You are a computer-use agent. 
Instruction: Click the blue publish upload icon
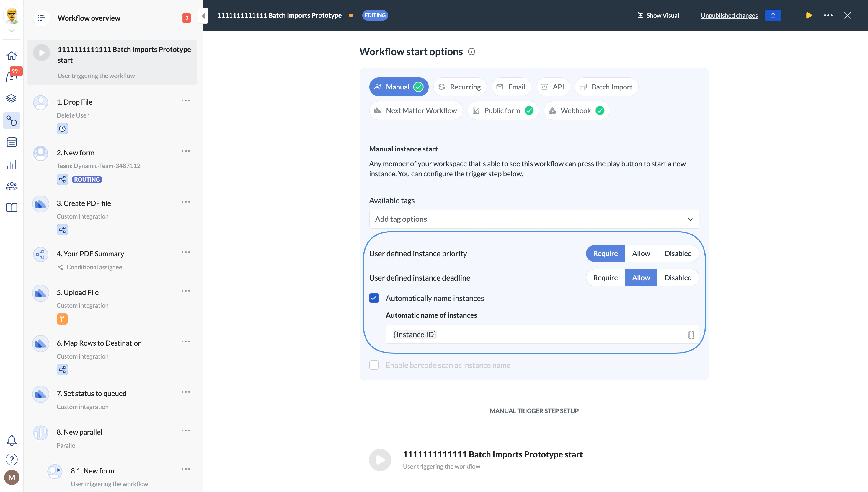point(773,15)
